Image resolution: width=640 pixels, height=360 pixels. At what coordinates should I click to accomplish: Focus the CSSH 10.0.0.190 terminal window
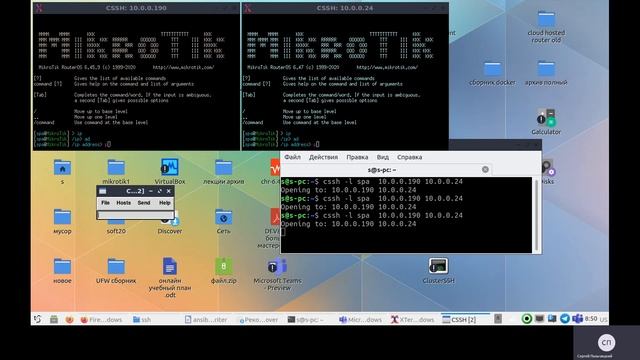tap(136, 78)
